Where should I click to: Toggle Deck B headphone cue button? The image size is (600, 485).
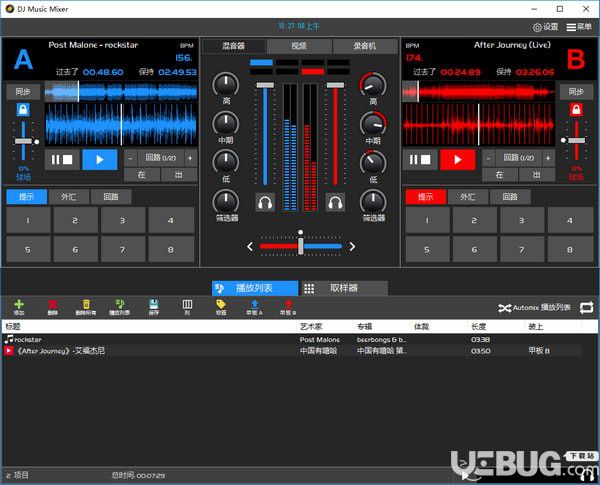click(x=335, y=202)
